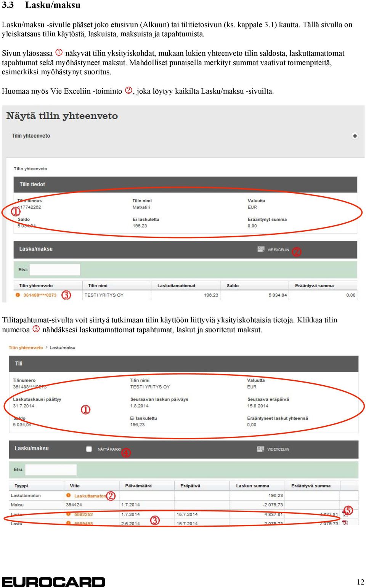
Task: Open invoice reference 5592252
Action: 83,514
